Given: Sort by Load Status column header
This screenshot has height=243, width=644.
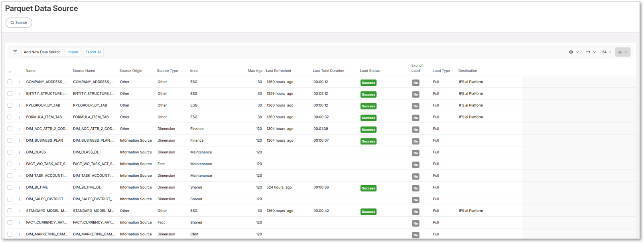Looking at the screenshot, I should (370, 71).
